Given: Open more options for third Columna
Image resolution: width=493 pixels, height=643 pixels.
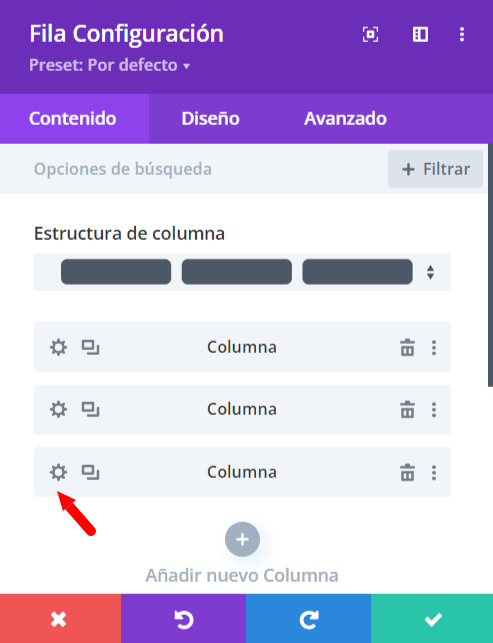Looking at the screenshot, I should click(x=434, y=472).
